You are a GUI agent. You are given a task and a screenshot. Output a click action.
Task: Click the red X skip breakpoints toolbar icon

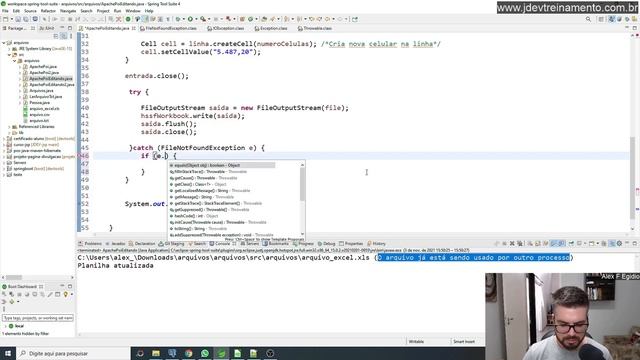click(x=119, y=19)
